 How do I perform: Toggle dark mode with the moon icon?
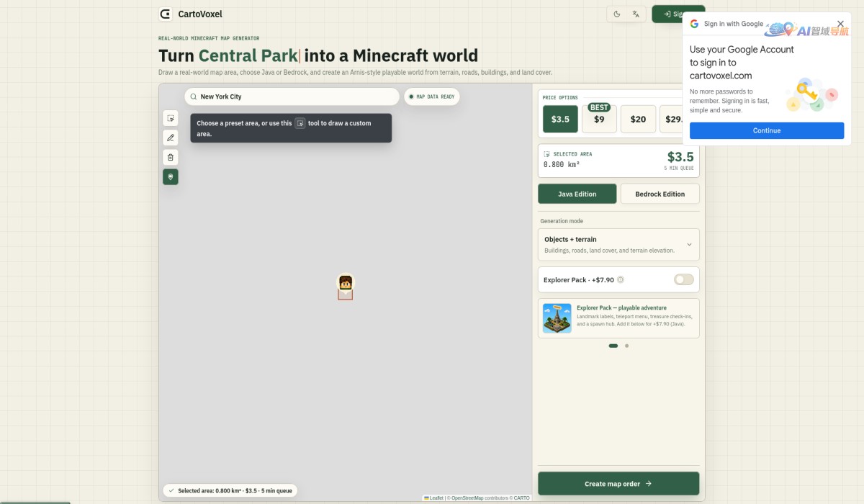point(617,14)
